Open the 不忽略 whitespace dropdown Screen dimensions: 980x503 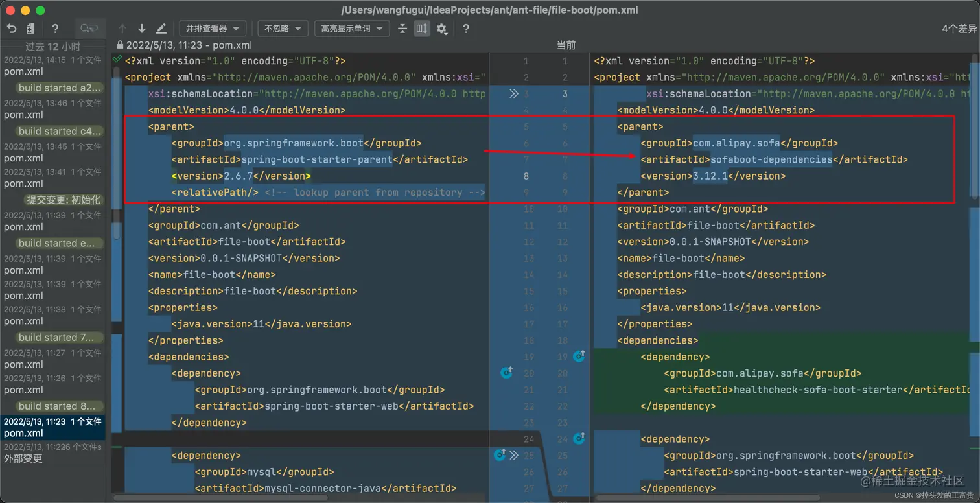point(283,29)
